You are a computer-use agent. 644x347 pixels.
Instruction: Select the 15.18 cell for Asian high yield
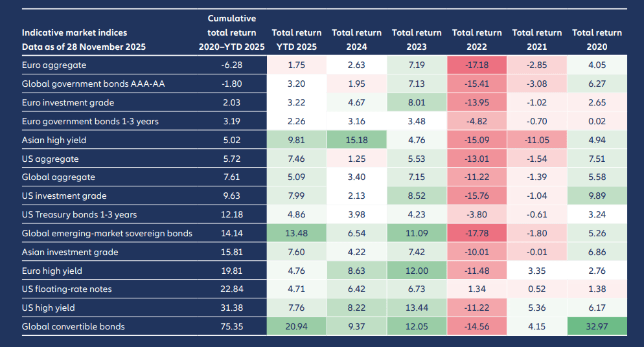point(356,140)
